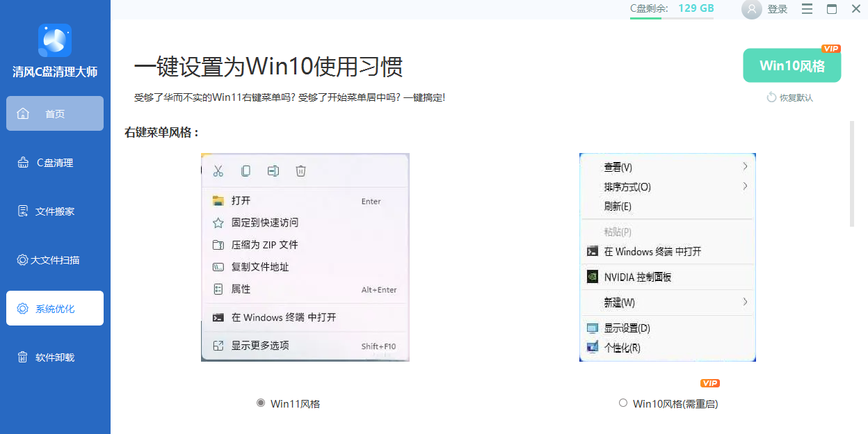Image resolution: width=868 pixels, height=434 pixels.
Task: Click 恢复默认 to restore defaults
Action: (796, 97)
